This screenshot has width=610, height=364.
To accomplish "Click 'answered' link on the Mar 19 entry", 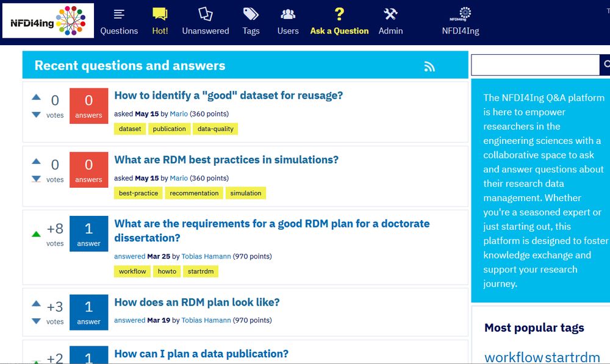I will pos(129,320).
